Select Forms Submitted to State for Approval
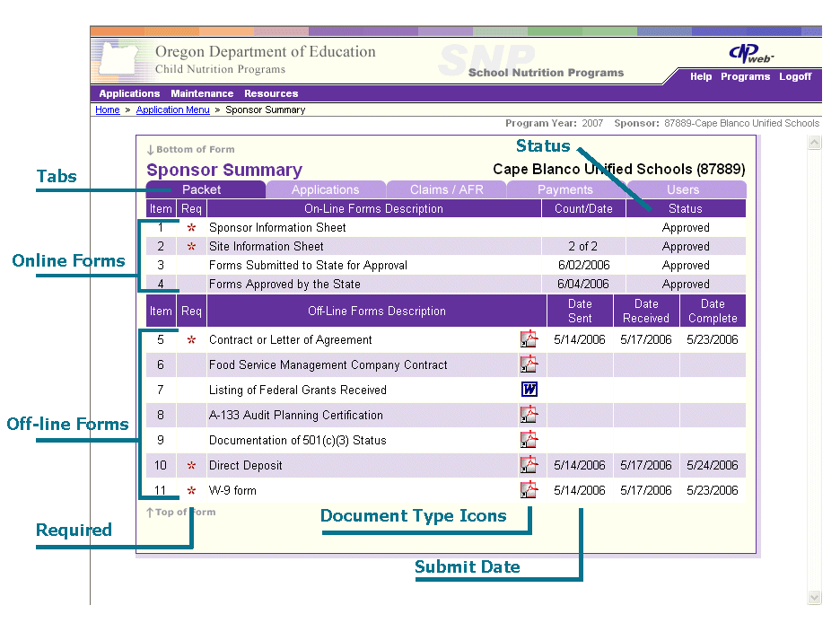This screenshot has height=623, width=840. (x=308, y=265)
